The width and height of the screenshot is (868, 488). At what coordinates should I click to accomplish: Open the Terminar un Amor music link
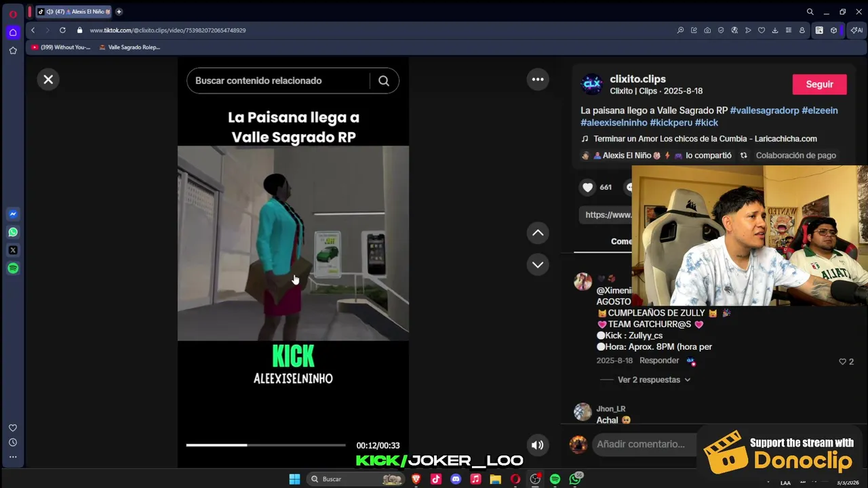pos(705,139)
